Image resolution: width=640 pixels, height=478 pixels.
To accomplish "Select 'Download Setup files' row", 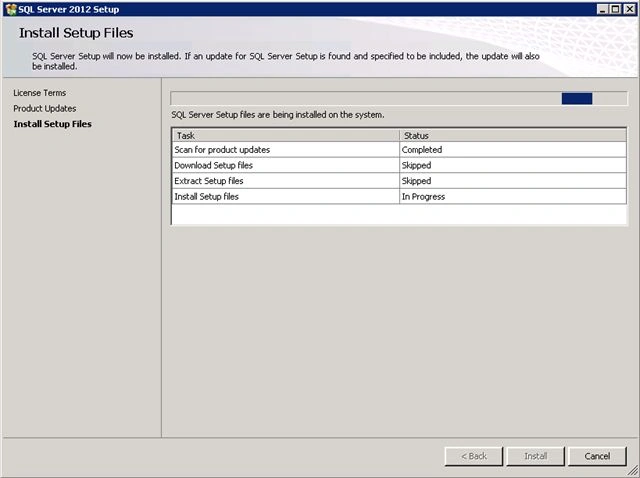I will point(399,165).
